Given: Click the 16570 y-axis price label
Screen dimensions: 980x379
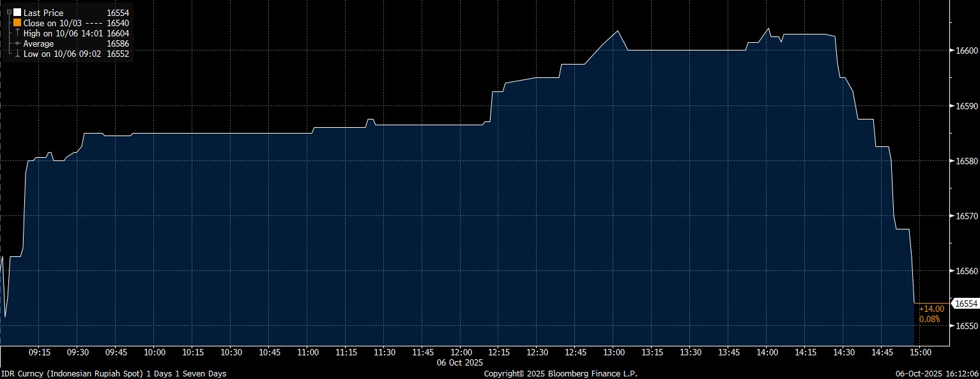Looking at the screenshot, I should point(967,216).
